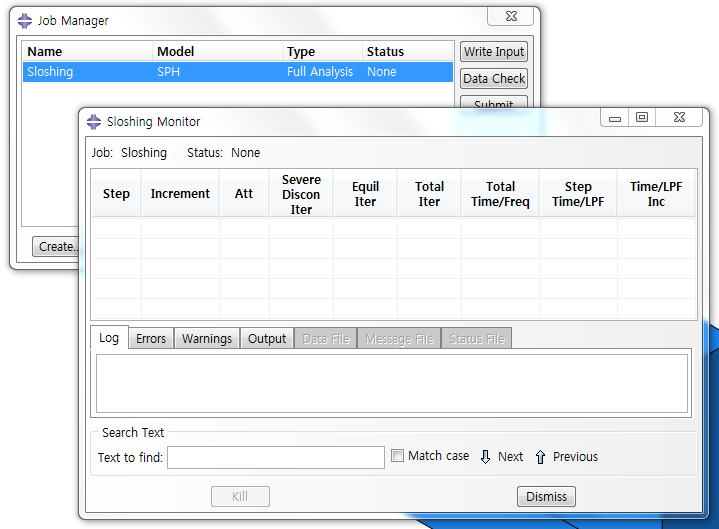Viewport: 719px width, 529px height.
Task: Click Write Input in Job Manager
Action: pyautogui.click(x=494, y=52)
